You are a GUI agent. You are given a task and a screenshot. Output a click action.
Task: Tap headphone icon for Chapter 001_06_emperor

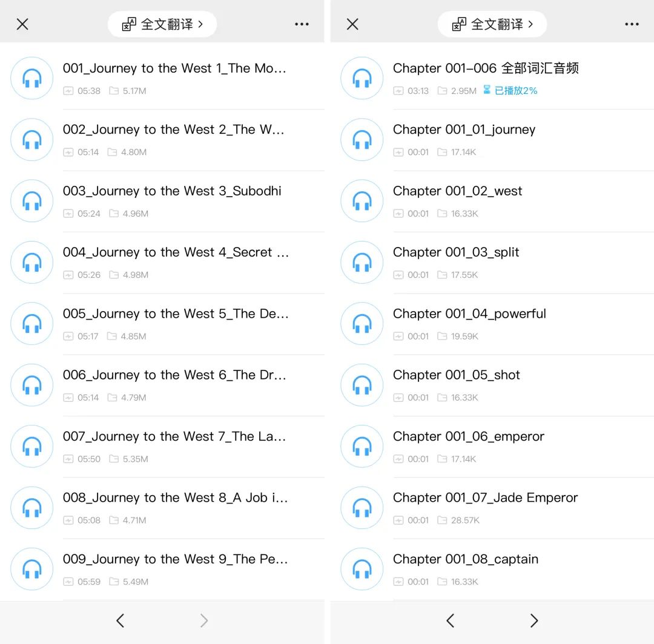click(x=362, y=446)
